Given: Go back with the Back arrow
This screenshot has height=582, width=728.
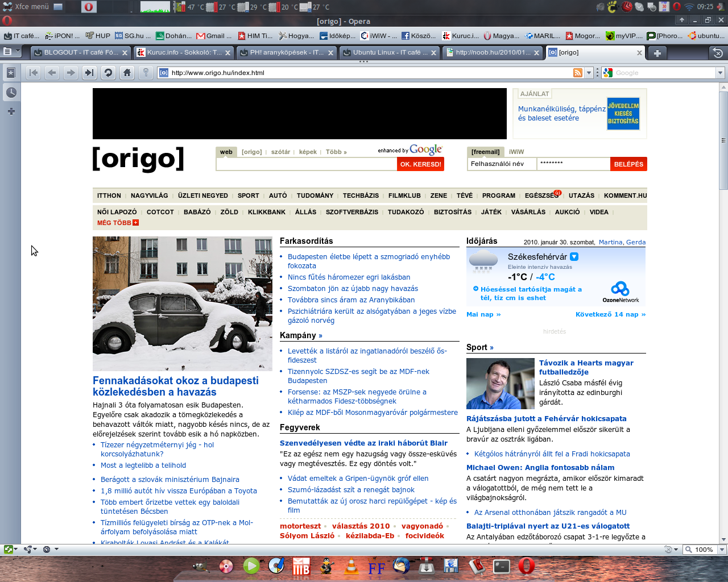Looking at the screenshot, I should pos(52,73).
